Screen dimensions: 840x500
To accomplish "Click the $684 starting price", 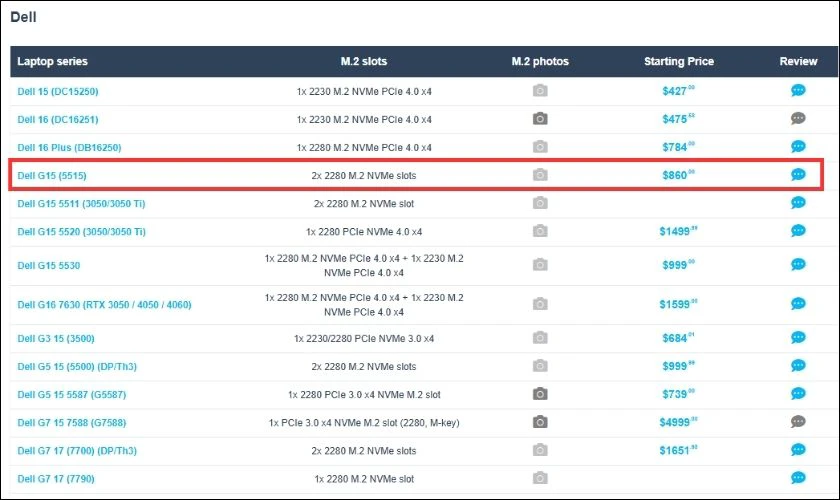I will [x=678, y=338].
